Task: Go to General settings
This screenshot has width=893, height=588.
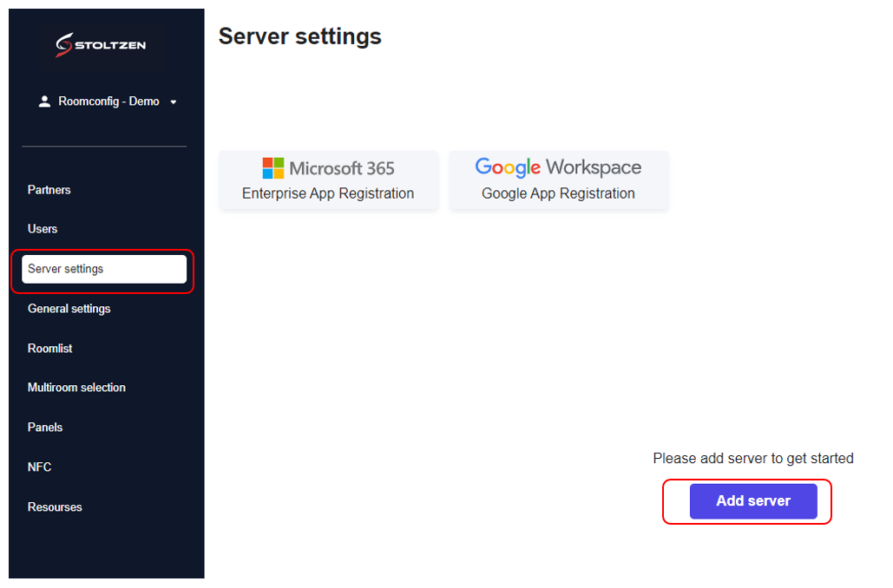Action: [69, 309]
